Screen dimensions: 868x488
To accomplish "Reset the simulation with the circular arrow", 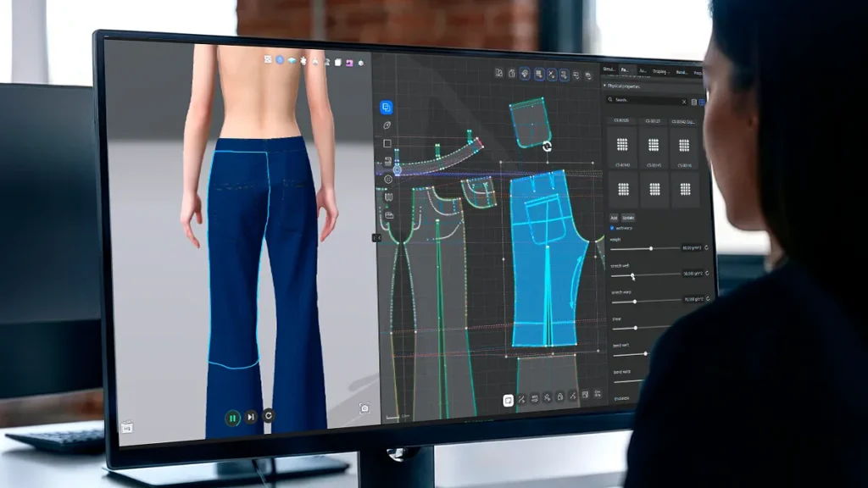I will tap(269, 415).
